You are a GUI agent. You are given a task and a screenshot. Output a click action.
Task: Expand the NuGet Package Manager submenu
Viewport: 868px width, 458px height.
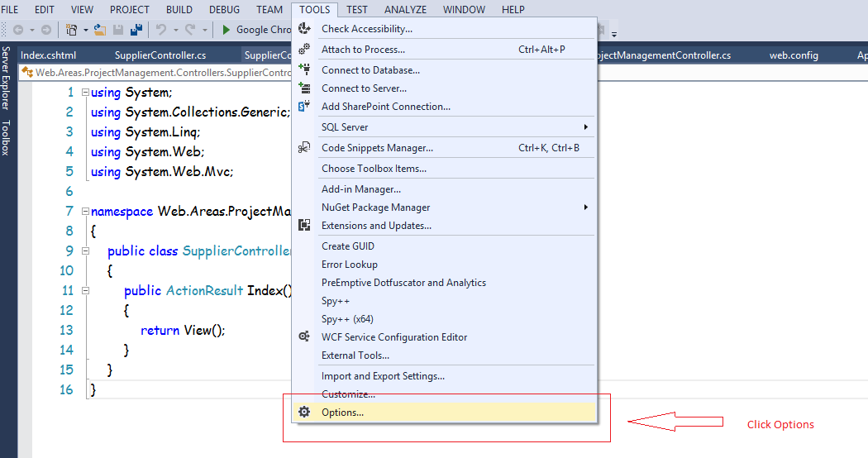(585, 208)
